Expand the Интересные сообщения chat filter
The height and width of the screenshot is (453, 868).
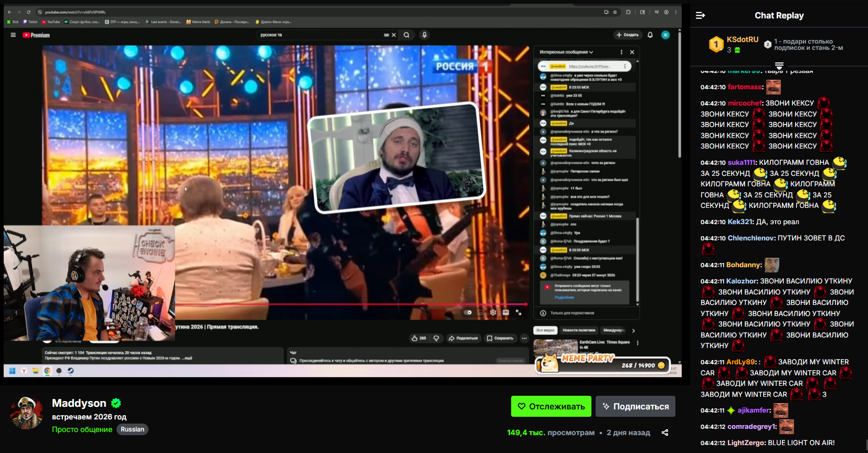coord(567,52)
